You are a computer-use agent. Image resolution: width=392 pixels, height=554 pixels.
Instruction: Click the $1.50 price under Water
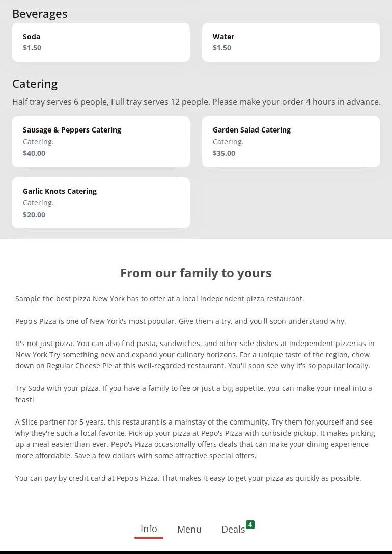point(222,48)
